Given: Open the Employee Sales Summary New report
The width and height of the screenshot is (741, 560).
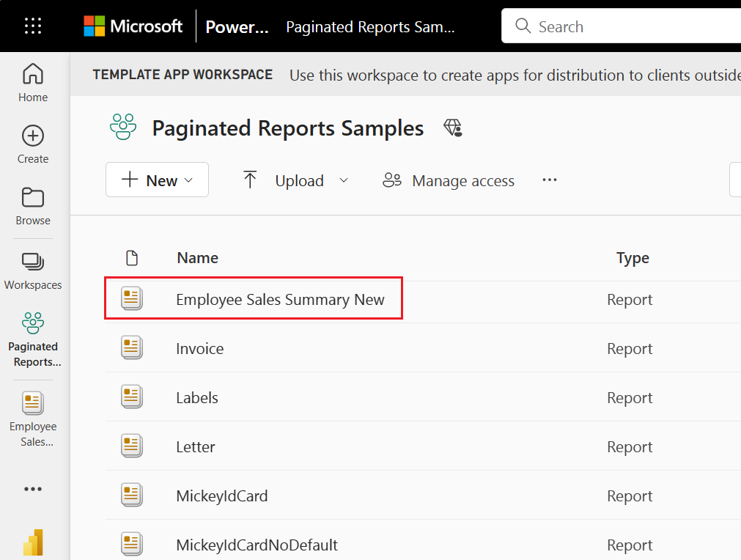Looking at the screenshot, I should point(280,299).
